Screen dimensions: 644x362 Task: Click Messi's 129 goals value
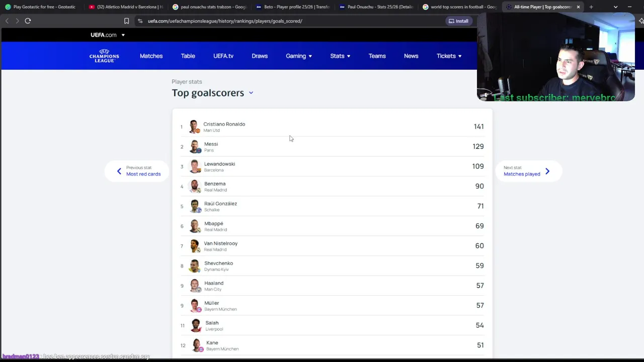(478, 146)
